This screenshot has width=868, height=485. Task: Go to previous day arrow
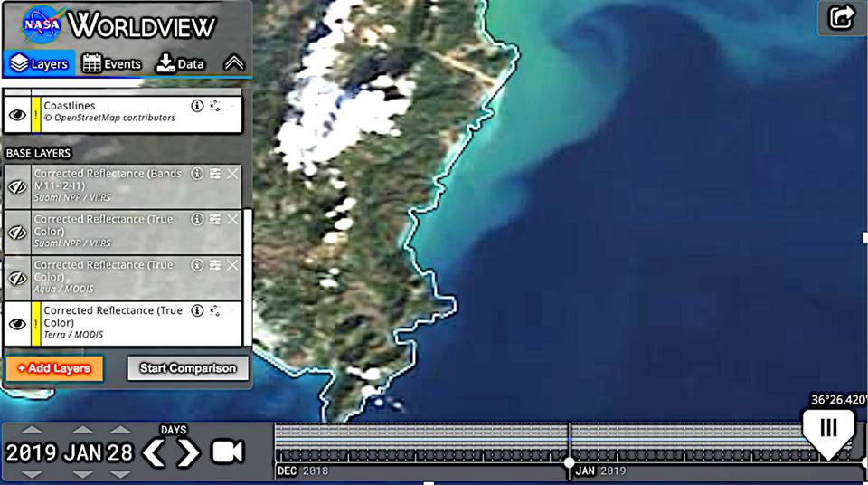154,452
